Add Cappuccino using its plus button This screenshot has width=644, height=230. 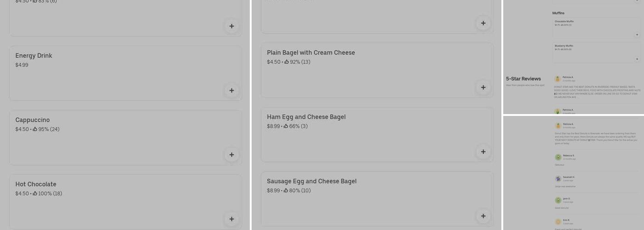pos(231,155)
